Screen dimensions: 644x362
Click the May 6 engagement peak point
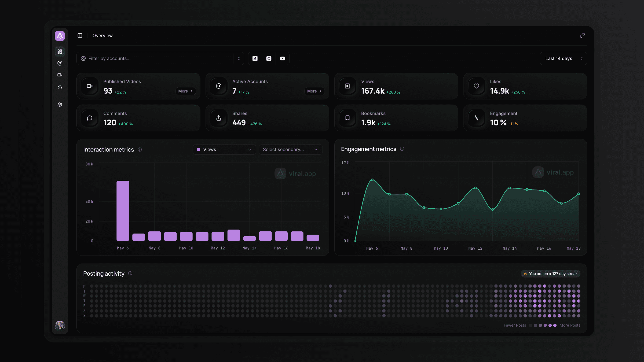(372, 180)
